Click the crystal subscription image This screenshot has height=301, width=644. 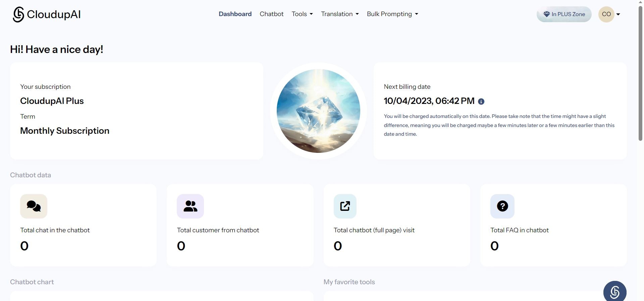click(318, 111)
